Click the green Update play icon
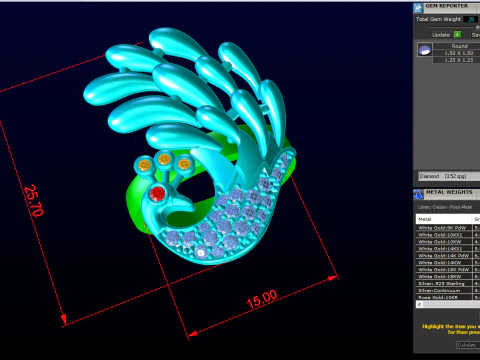 458,35
